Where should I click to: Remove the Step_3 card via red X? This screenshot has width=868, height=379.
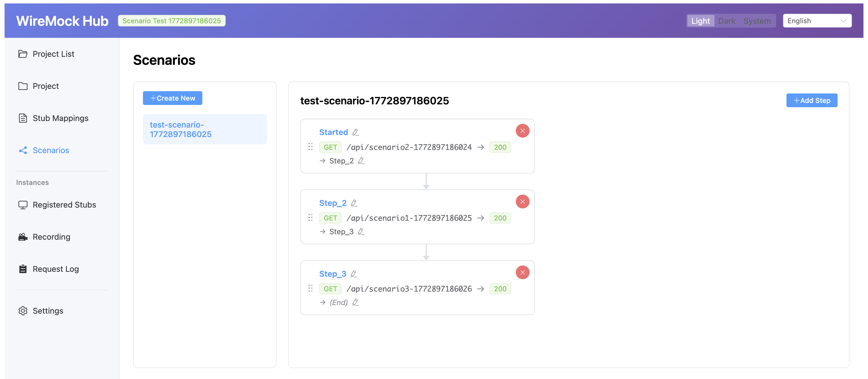click(522, 272)
